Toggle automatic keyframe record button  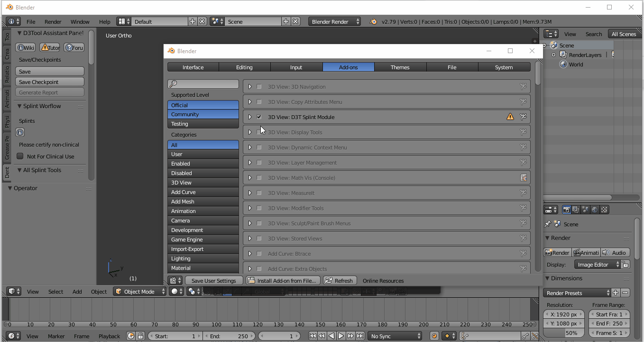click(434, 336)
